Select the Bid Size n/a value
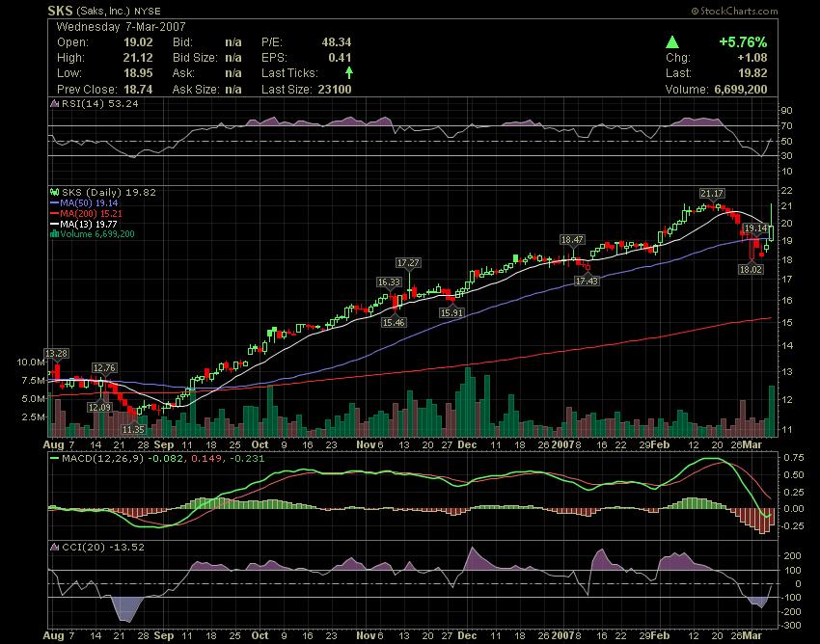 (233, 58)
